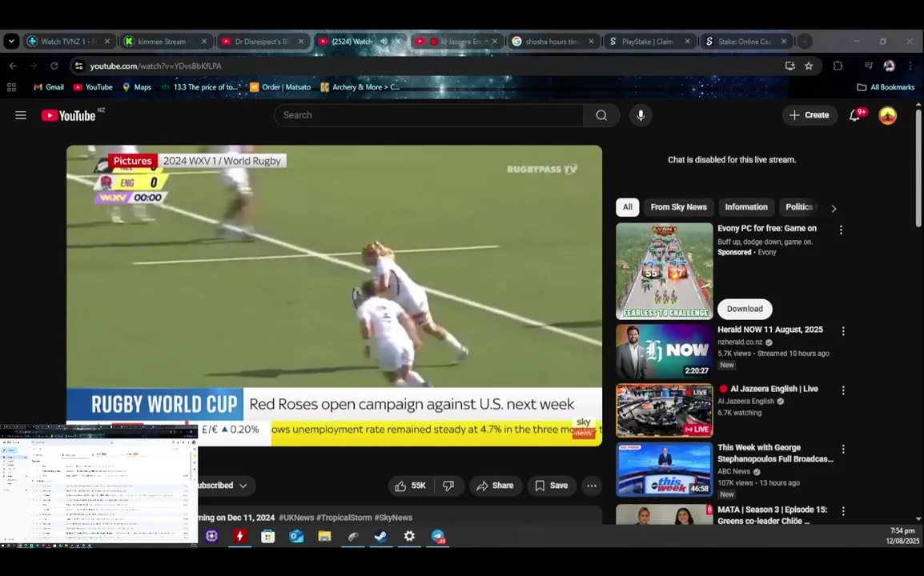Switch to shosha hours Google tab

click(x=553, y=42)
